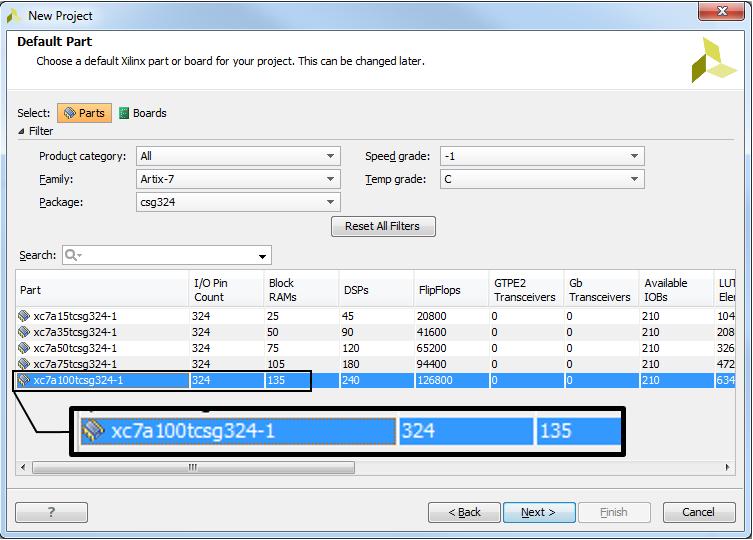753x540 pixels.
Task: Select the Parts toggle button
Action: 85,113
